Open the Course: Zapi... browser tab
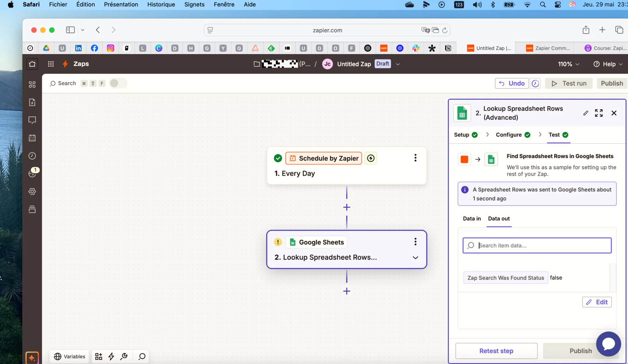Viewport: 628px width, 364px height. coord(605,48)
